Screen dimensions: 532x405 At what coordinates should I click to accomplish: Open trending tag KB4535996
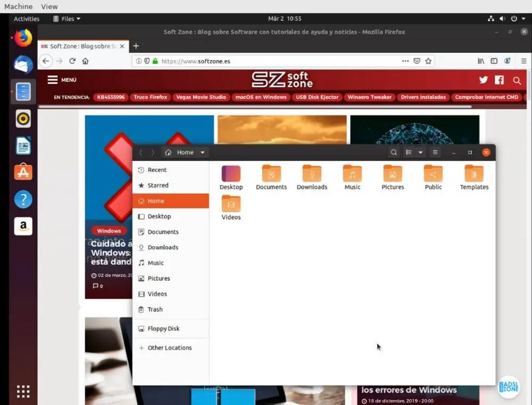[111, 97]
